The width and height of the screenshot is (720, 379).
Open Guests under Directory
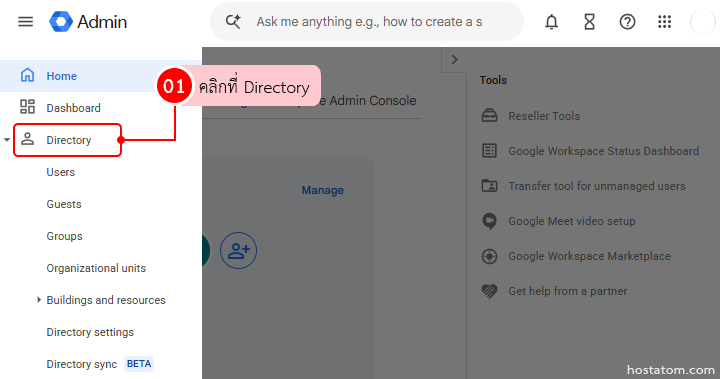(x=64, y=204)
